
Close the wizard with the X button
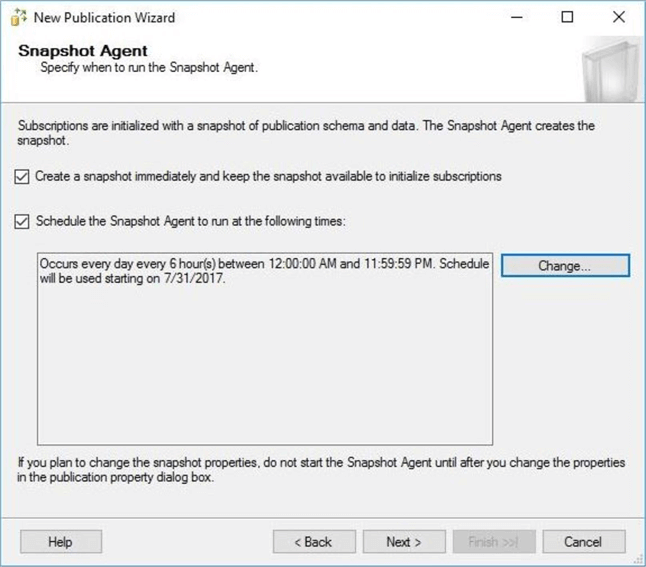pos(618,17)
